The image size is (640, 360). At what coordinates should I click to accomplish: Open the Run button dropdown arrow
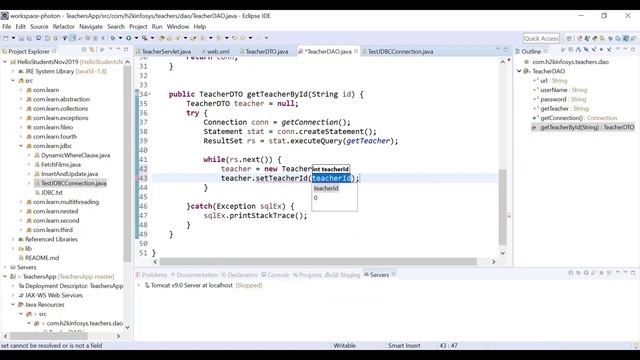[136, 38]
